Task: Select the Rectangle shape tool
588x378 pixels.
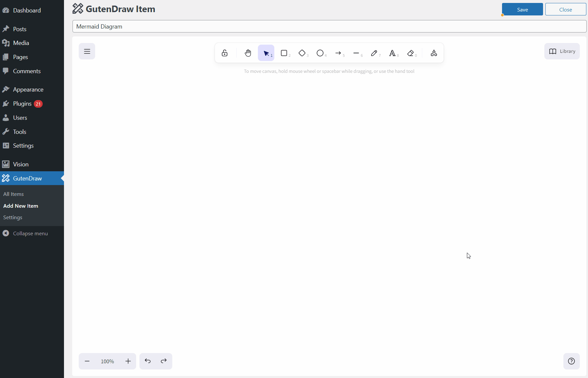Action: pos(284,53)
